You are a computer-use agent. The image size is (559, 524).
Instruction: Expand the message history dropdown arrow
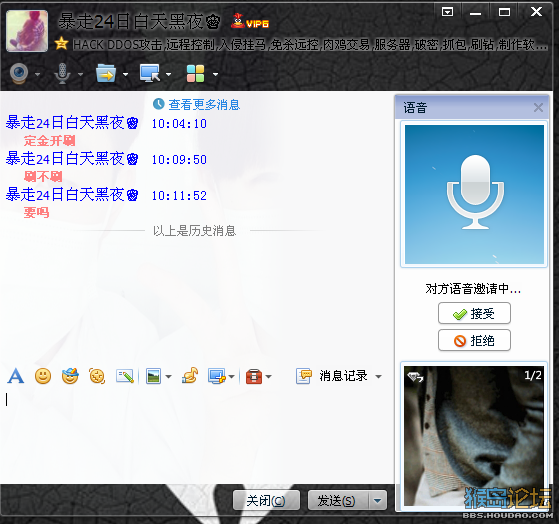[379, 376]
